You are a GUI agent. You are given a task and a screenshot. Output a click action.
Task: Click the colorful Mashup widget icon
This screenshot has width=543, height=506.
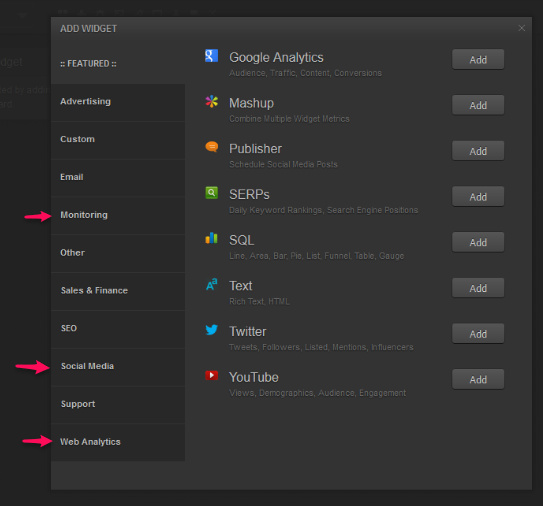tap(211, 101)
